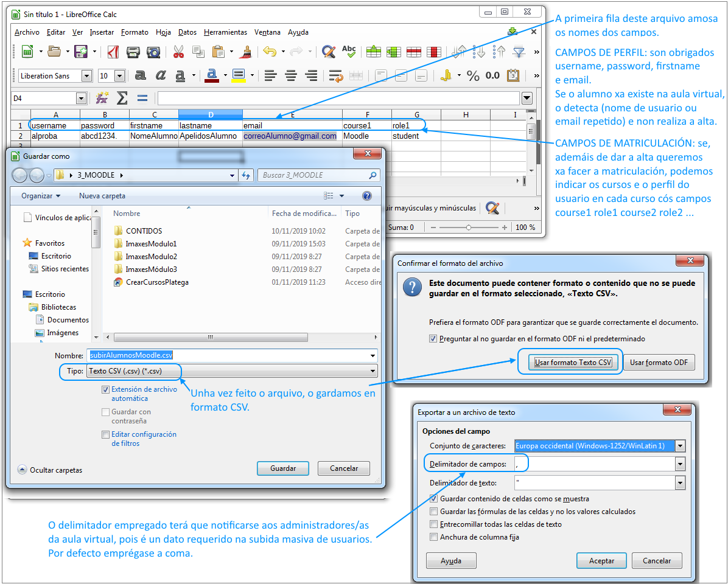Viewport: 728px width, 584px height.
Task: Toggle 'Extensión de archivo automática' checkbox
Action: click(x=106, y=390)
